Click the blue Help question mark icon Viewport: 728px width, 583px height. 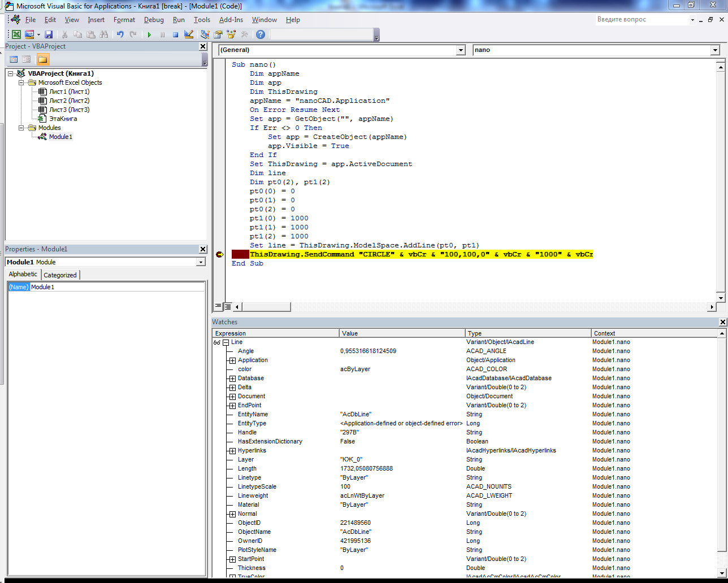coord(261,34)
